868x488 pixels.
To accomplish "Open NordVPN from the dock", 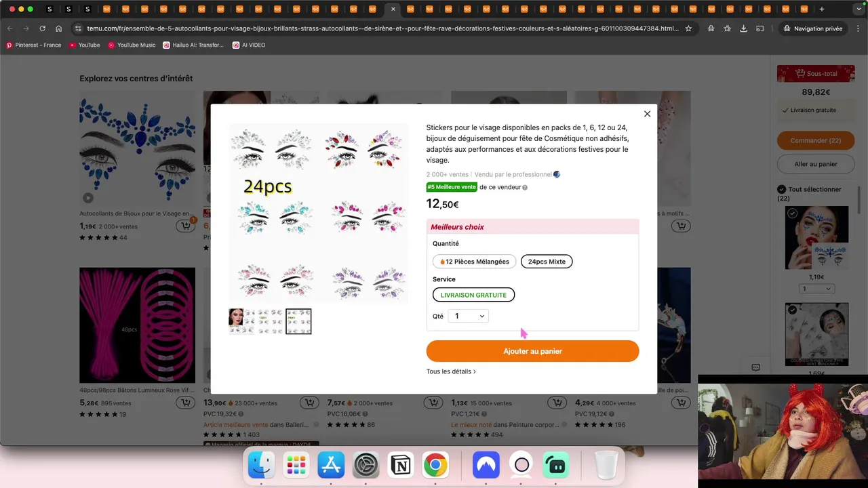I will 486,465.
